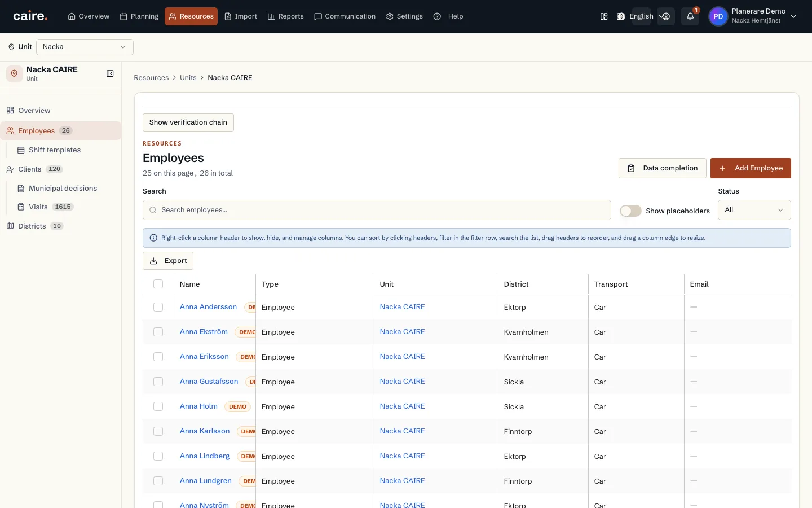This screenshot has height=508, width=812.
Task: Open the Status dropdown set to All
Action: coord(754,210)
